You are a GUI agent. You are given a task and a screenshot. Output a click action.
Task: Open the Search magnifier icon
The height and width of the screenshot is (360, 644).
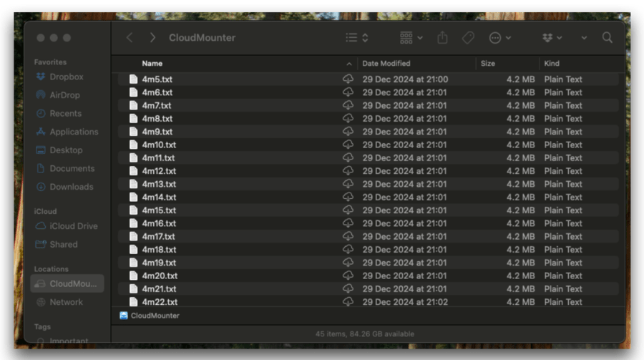point(607,38)
